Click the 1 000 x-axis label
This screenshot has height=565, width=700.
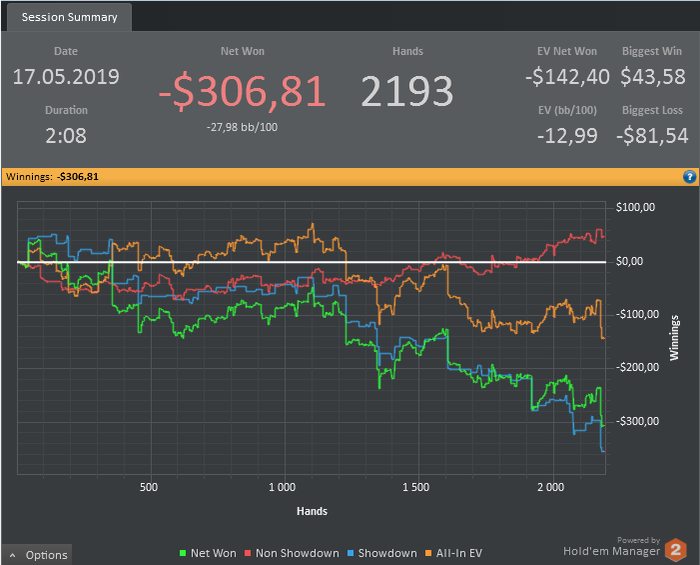pyautogui.click(x=282, y=487)
